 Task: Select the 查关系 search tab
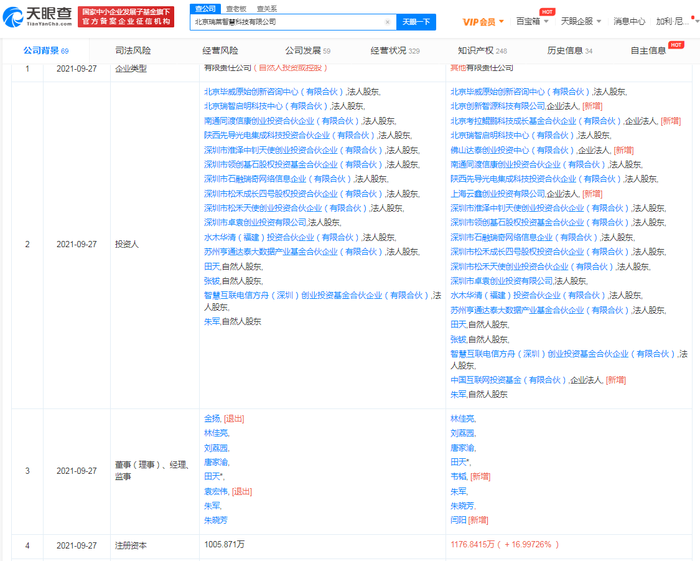pyautogui.click(x=267, y=8)
